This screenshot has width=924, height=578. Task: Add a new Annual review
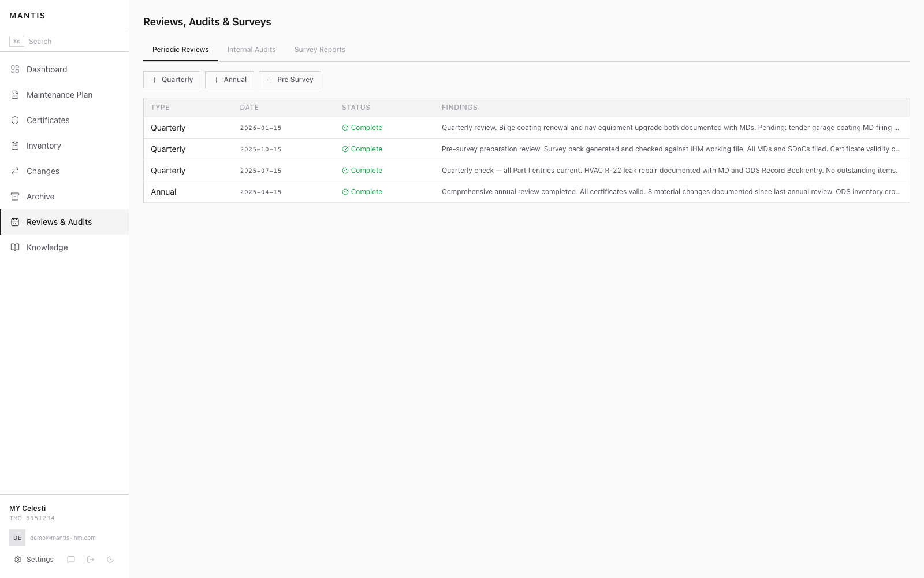tap(229, 80)
